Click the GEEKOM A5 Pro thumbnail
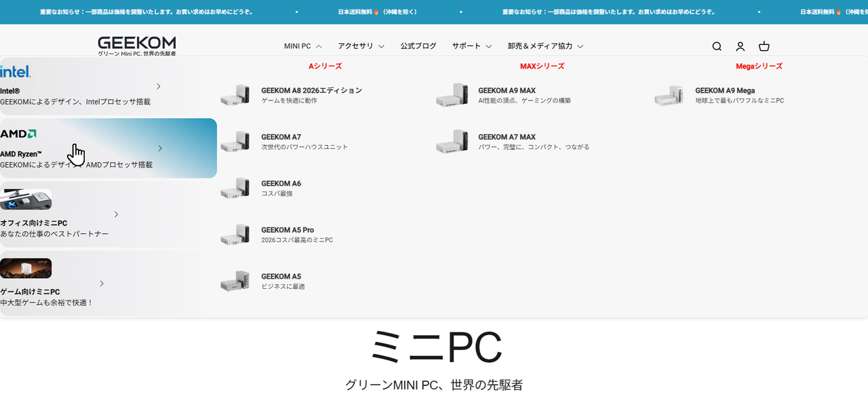 pyautogui.click(x=237, y=233)
